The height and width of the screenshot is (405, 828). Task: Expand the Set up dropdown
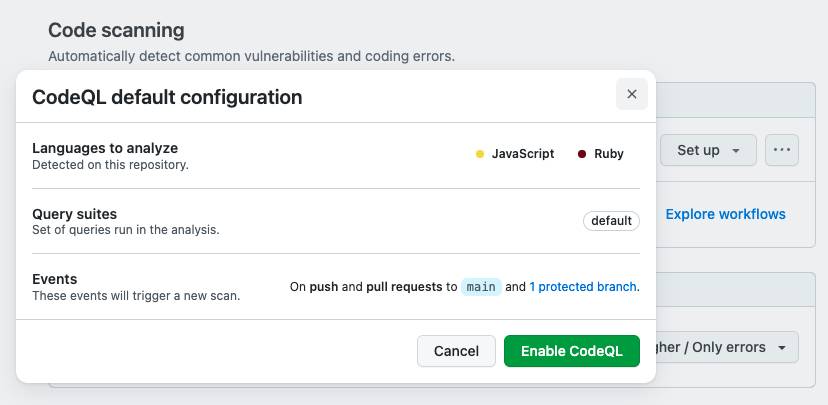coord(708,150)
